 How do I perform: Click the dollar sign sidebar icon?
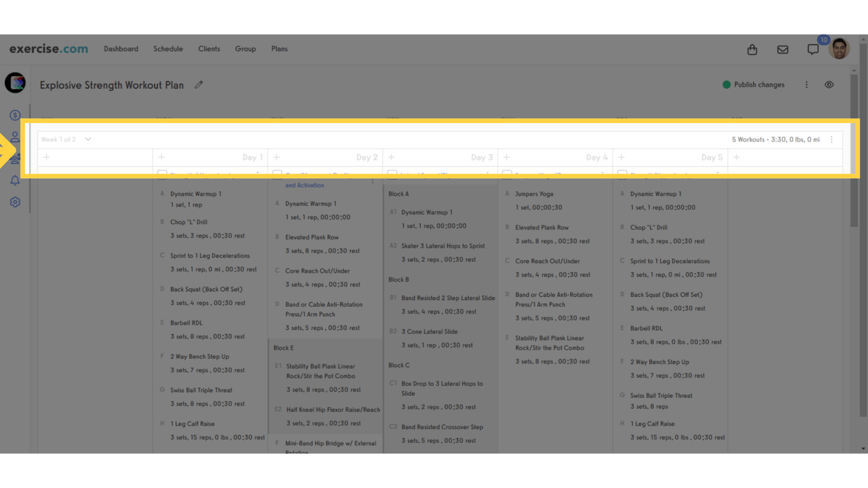pos(15,116)
